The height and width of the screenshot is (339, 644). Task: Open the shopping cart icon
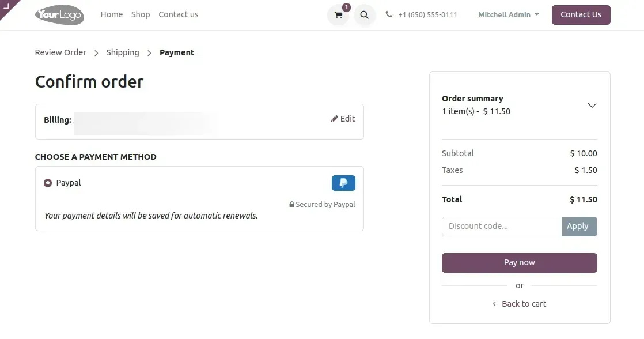point(338,14)
